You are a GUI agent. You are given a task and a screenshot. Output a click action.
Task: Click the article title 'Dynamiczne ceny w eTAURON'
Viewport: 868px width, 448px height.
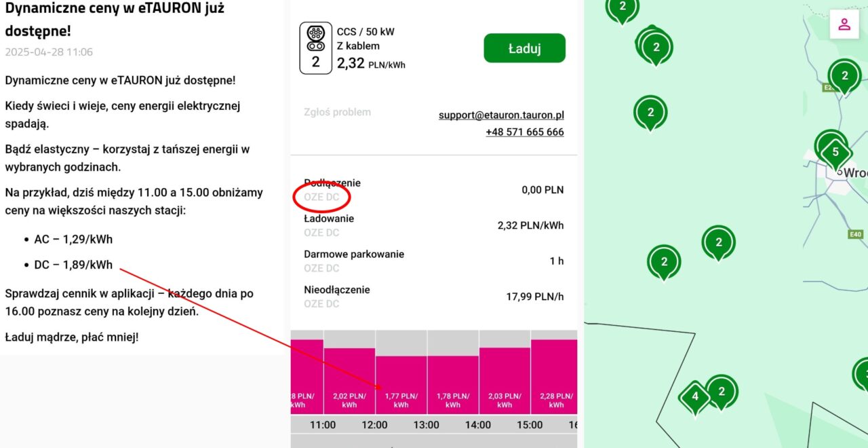point(115,20)
